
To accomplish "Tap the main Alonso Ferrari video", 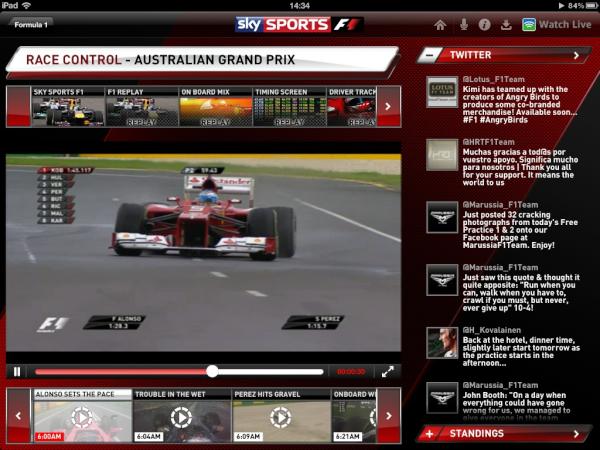I will coord(203,253).
